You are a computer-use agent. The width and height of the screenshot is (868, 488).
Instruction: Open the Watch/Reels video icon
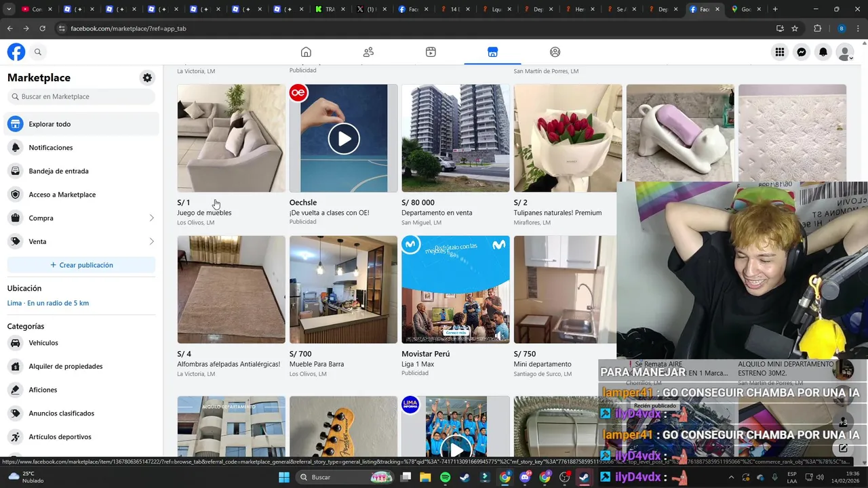coord(431,52)
